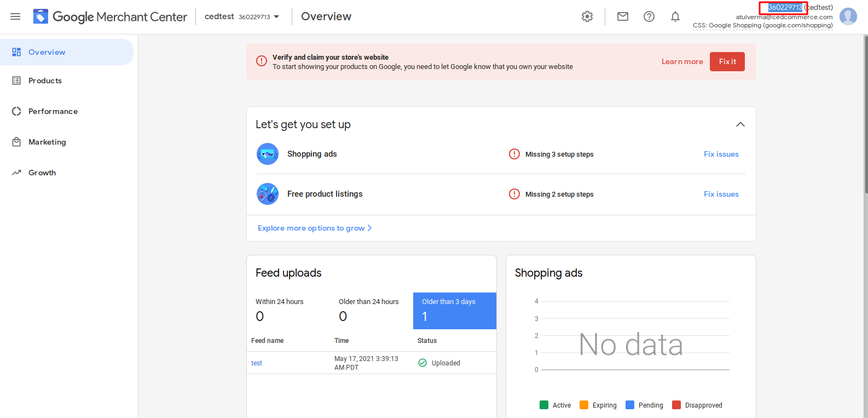Open the account profile avatar
Viewport: 868px width, 418px height.
point(848,16)
